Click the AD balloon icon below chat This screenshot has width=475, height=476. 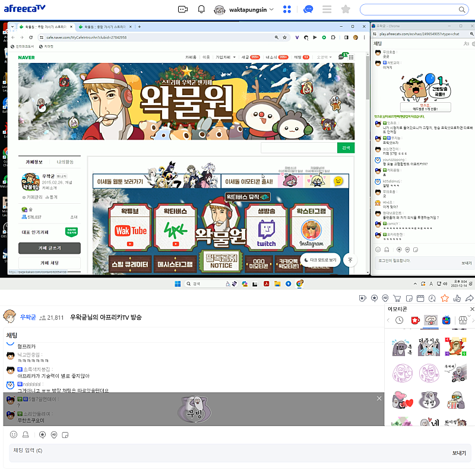click(54, 435)
